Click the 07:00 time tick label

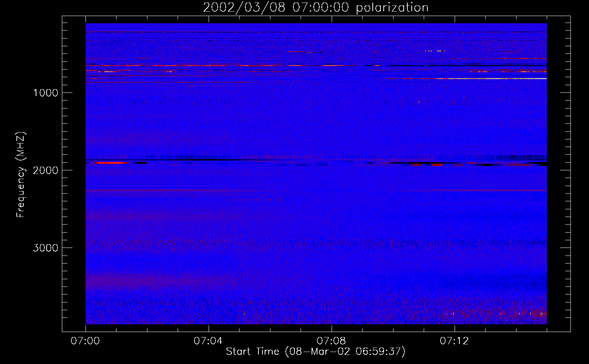[x=85, y=341]
